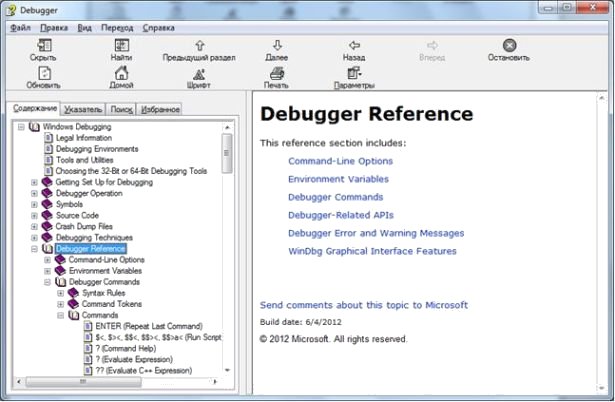Screen dimensions: 615x402
Task: Expand the Syntax Rules tree node
Action: (60, 293)
